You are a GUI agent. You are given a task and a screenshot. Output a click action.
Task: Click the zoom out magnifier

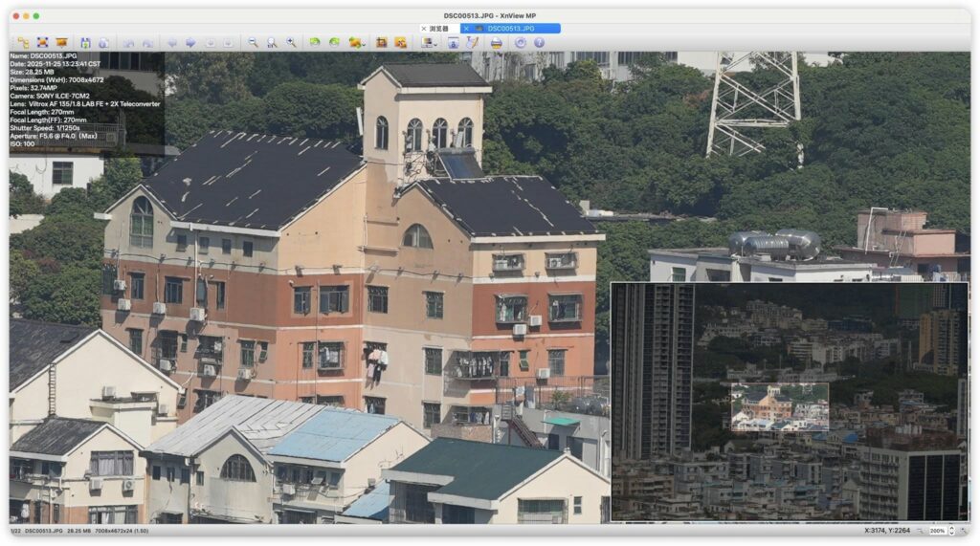point(253,43)
